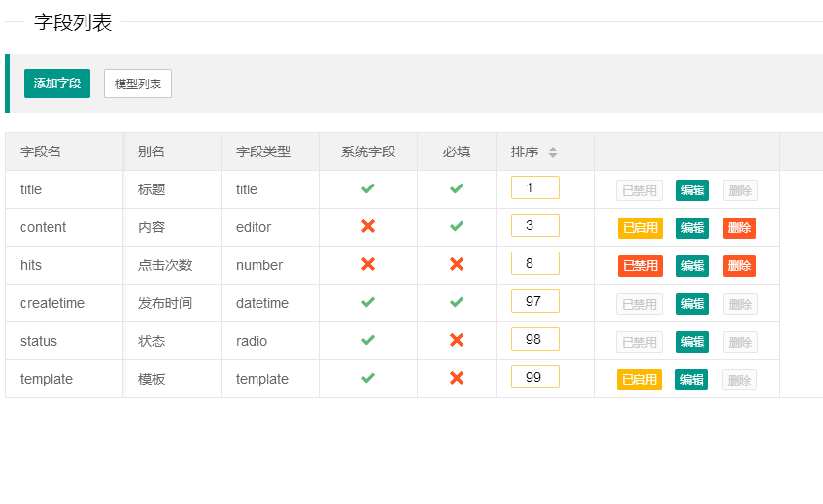
Task: Toggle 已启用 status for template field
Action: pos(639,380)
